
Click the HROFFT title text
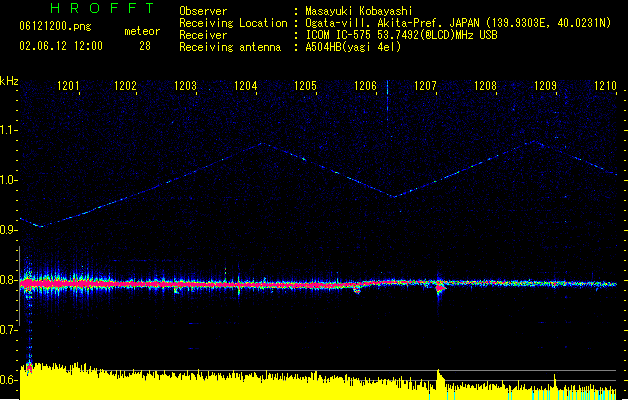(x=102, y=8)
